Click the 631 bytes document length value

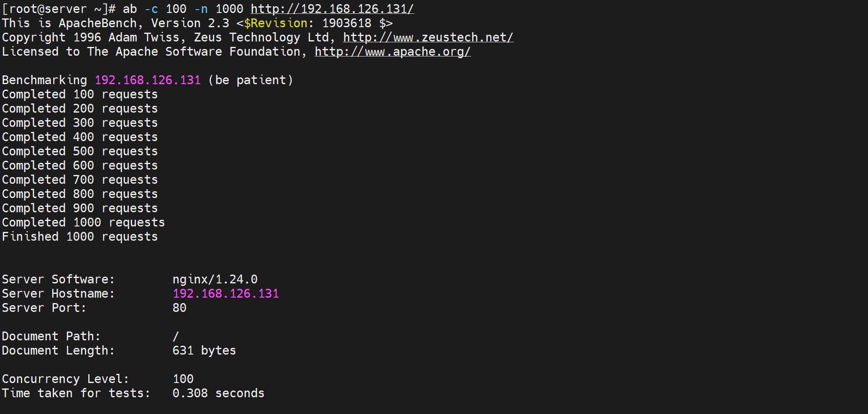(204, 350)
